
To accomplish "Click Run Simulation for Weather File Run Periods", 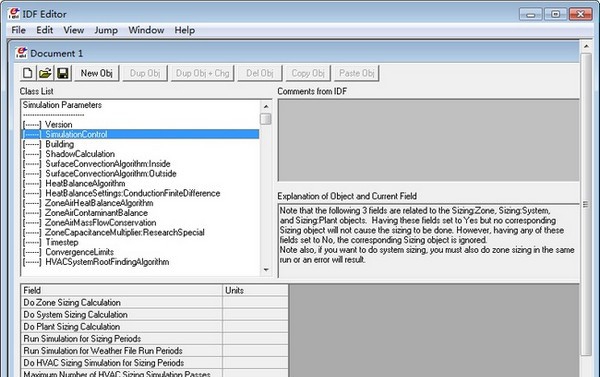I will (122, 351).
